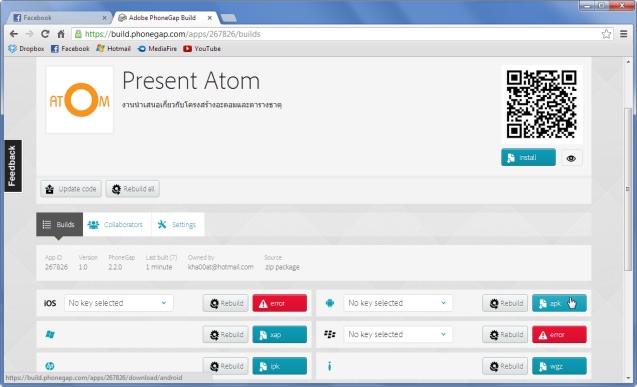The width and height of the screenshot is (637, 387).
Task: Download the Windows Phone xap file
Action: [x=280, y=335]
